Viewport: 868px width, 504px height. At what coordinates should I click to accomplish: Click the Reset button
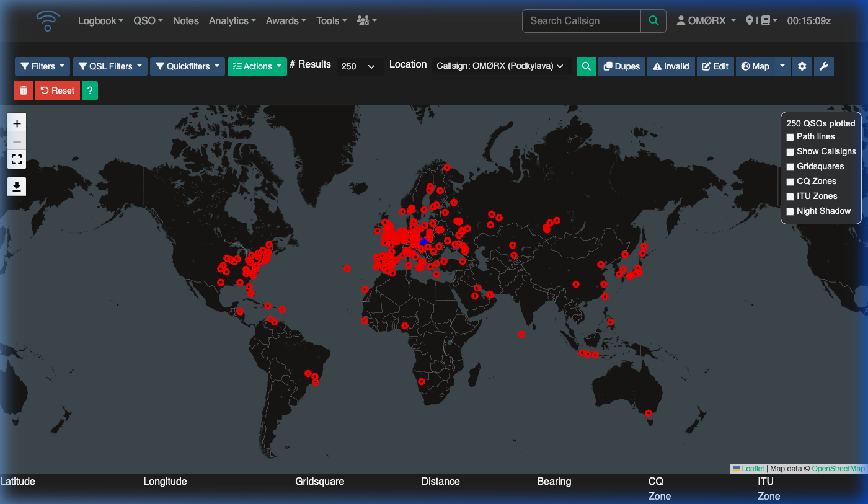tap(57, 91)
